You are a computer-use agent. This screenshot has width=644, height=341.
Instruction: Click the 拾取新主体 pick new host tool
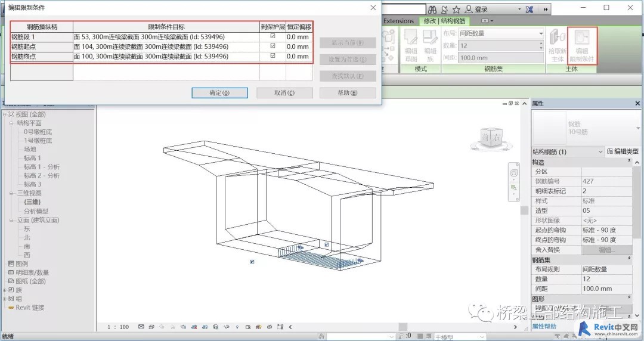coord(558,45)
